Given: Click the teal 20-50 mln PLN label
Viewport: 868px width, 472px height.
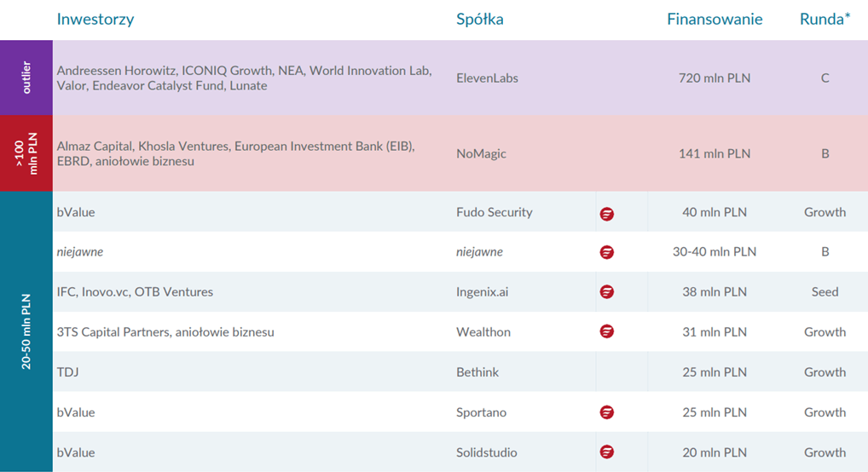Looking at the screenshot, I should 26,331.
